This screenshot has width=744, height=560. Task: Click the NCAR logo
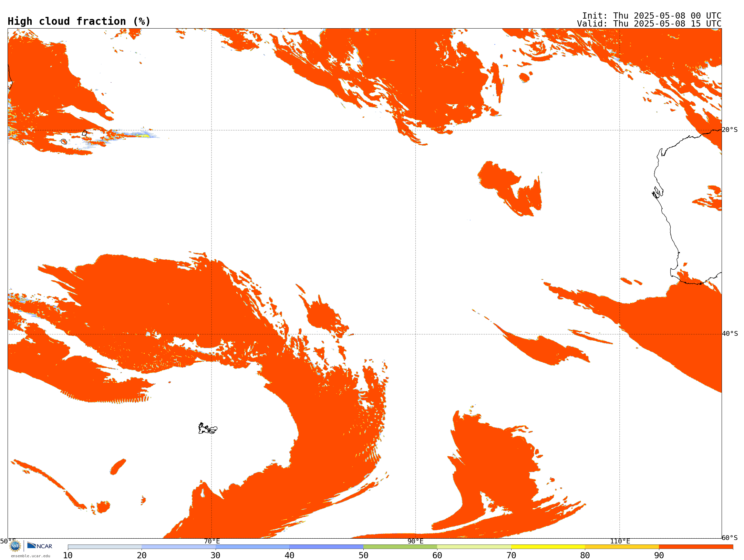(x=40, y=546)
